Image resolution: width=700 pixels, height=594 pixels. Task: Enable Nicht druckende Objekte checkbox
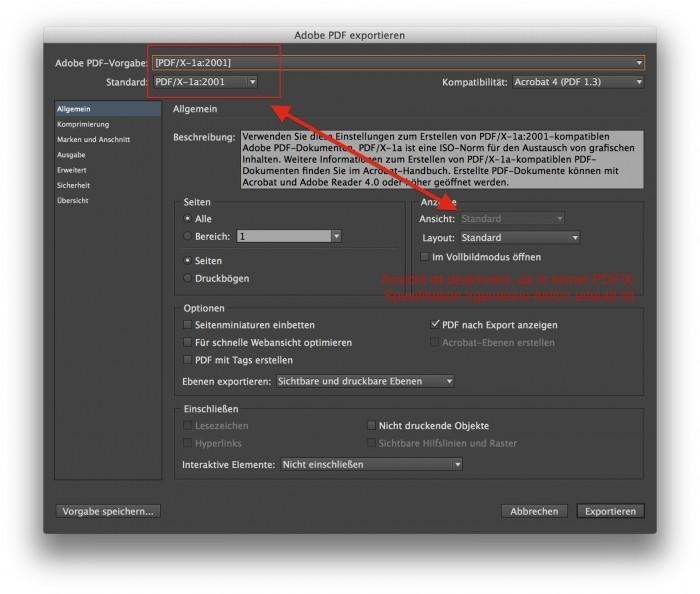(x=371, y=425)
